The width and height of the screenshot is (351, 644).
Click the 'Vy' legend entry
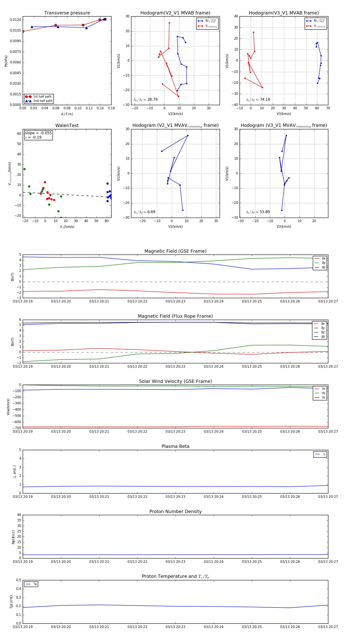click(320, 393)
